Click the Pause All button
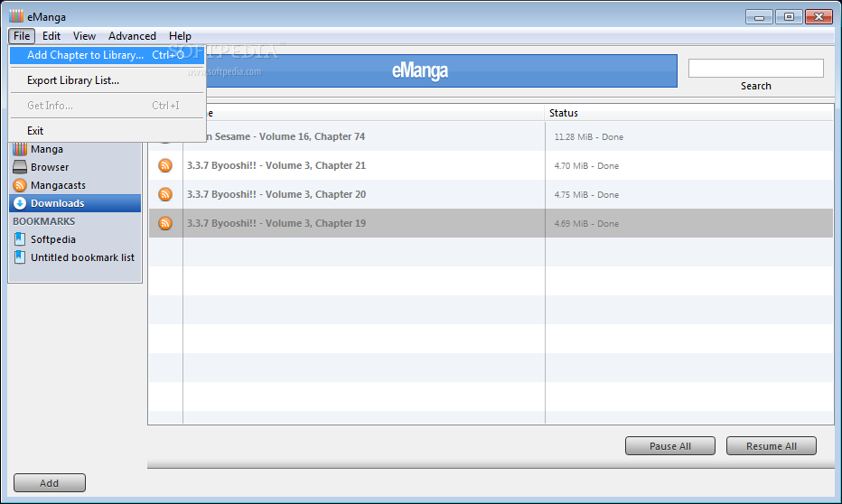This screenshot has width=842, height=504. (670, 446)
